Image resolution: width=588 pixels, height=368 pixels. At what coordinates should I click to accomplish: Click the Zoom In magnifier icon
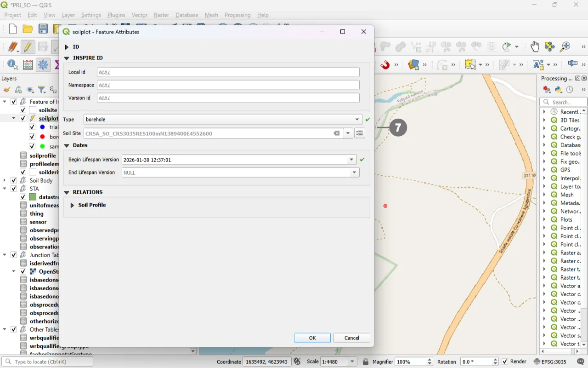click(x=565, y=47)
